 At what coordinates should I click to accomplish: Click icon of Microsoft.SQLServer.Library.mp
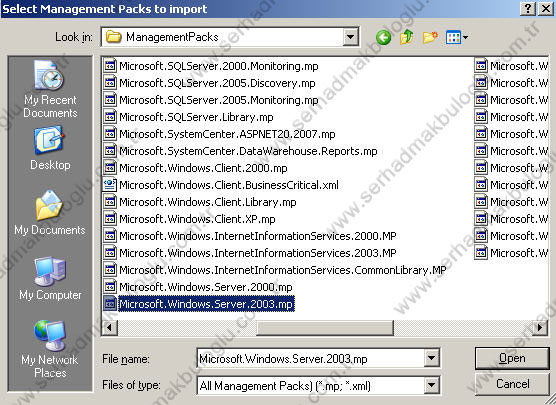tap(110, 117)
